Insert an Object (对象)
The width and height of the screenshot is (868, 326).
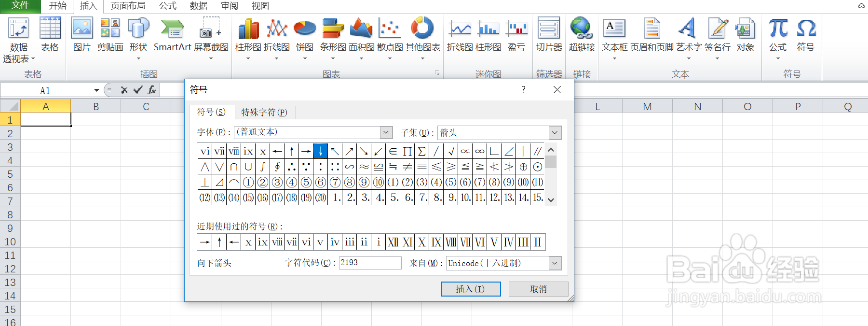[x=745, y=35]
